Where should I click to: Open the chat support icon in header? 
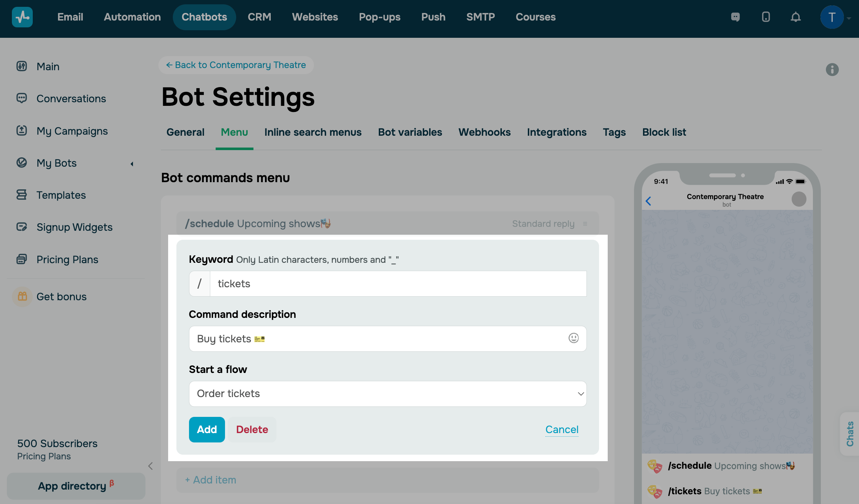point(735,17)
